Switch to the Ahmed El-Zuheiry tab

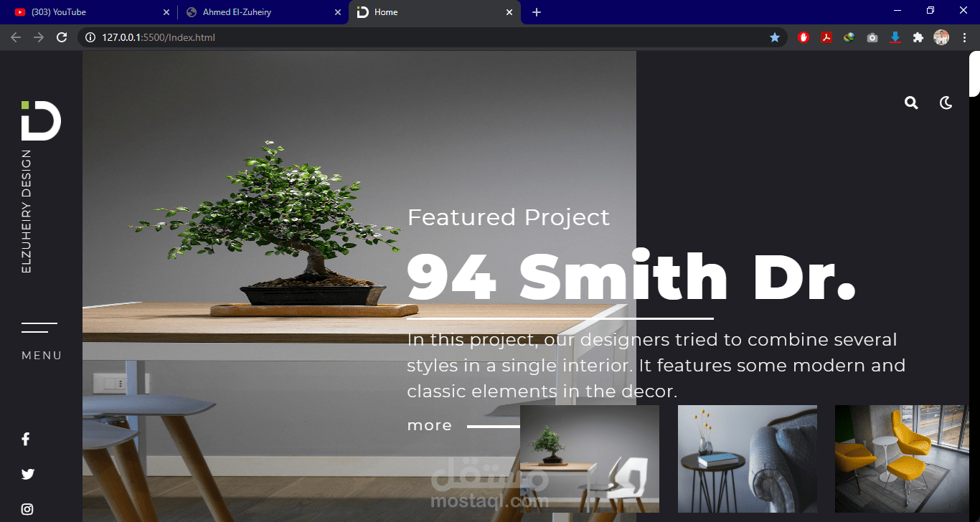point(263,12)
